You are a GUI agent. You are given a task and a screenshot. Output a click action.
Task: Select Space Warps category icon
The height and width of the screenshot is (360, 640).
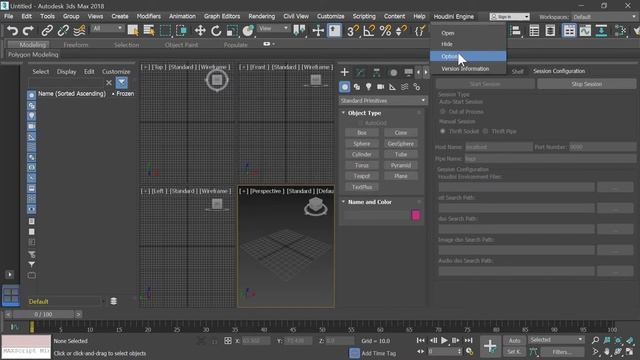(404, 87)
